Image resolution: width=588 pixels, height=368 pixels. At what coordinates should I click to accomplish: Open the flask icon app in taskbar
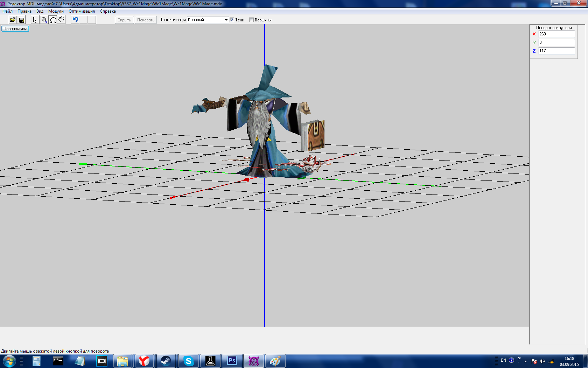(210, 361)
